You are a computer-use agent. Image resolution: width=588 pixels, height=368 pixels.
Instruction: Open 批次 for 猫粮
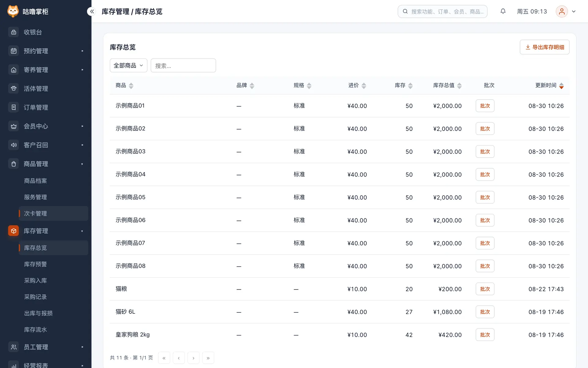pos(485,289)
